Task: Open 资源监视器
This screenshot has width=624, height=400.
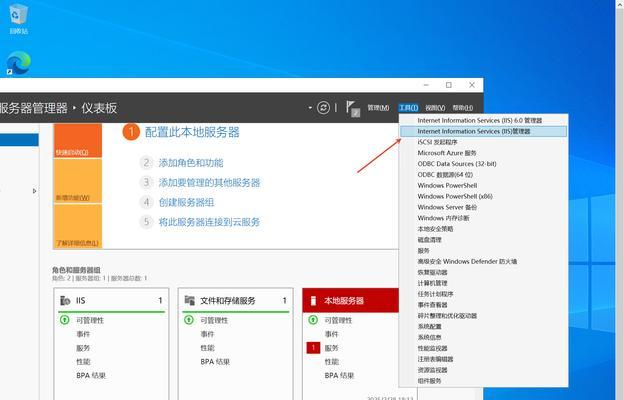Action: 484,370
